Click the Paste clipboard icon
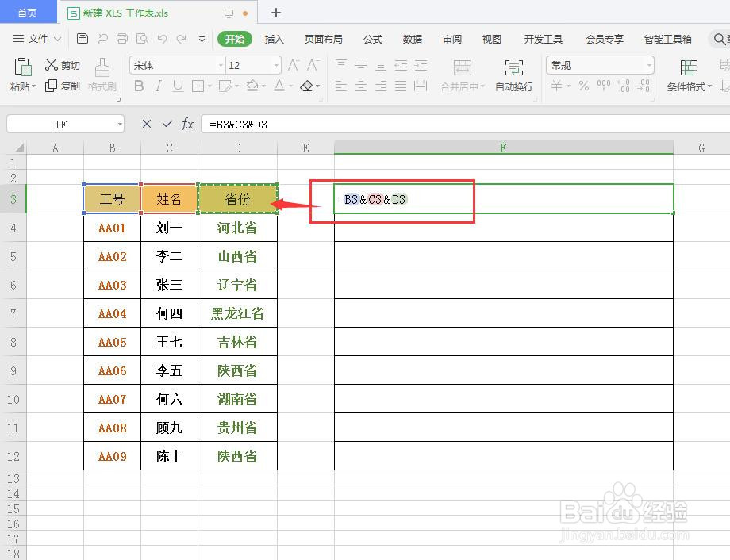Screen dimensions: 730x560 [22, 67]
